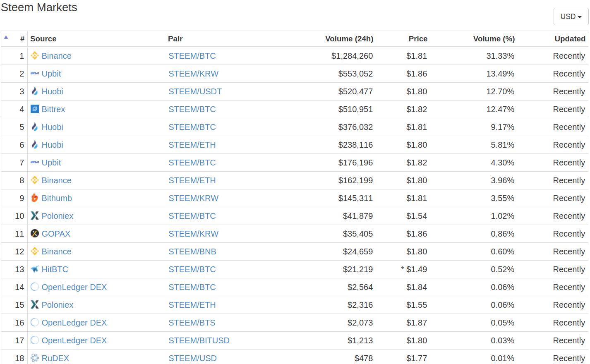Click the Huobi flame icon in row 5
This screenshot has height=364, width=590.
[35, 127]
